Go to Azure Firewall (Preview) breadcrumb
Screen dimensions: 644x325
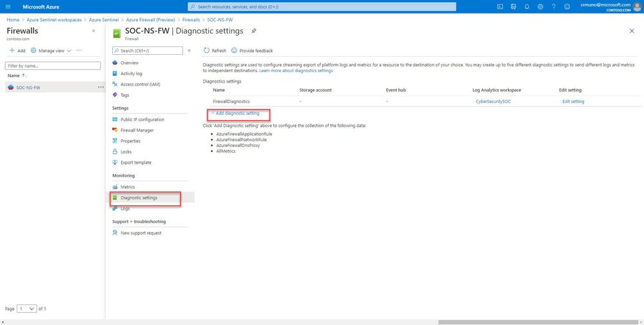coord(150,20)
